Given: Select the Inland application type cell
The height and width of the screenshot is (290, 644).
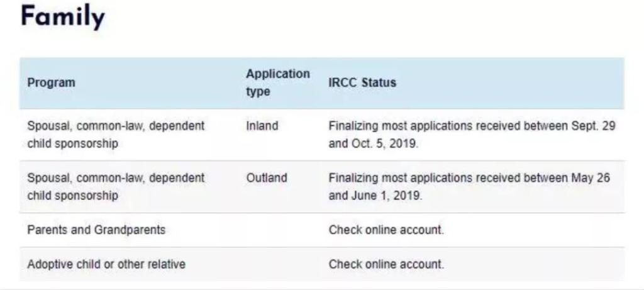Looking at the screenshot, I should [x=262, y=126].
